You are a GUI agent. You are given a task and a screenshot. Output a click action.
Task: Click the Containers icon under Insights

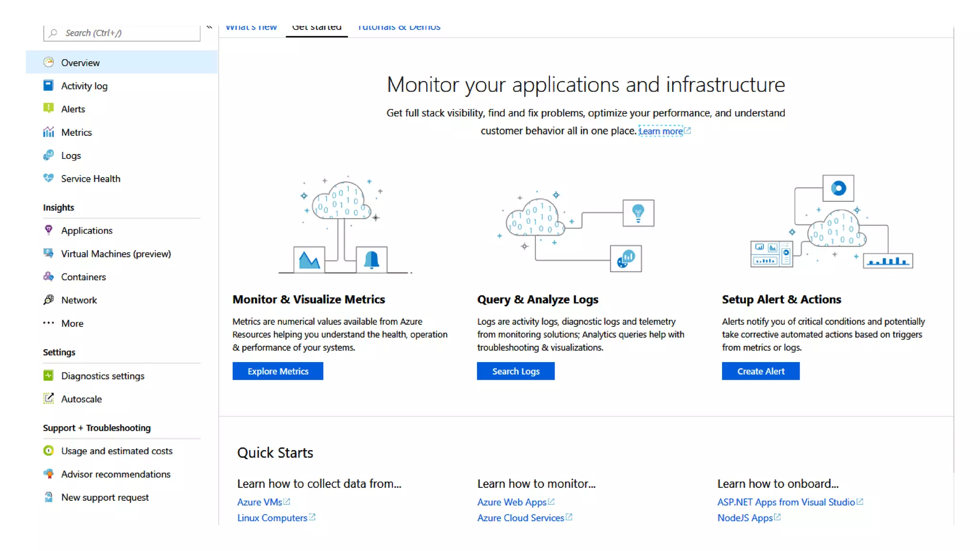[x=48, y=276]
